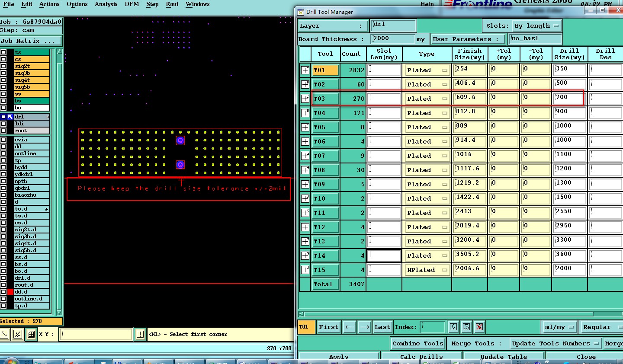Click the Board Thickness input field
The height and width of the screenshot is (364, 623).
(393, 39)
